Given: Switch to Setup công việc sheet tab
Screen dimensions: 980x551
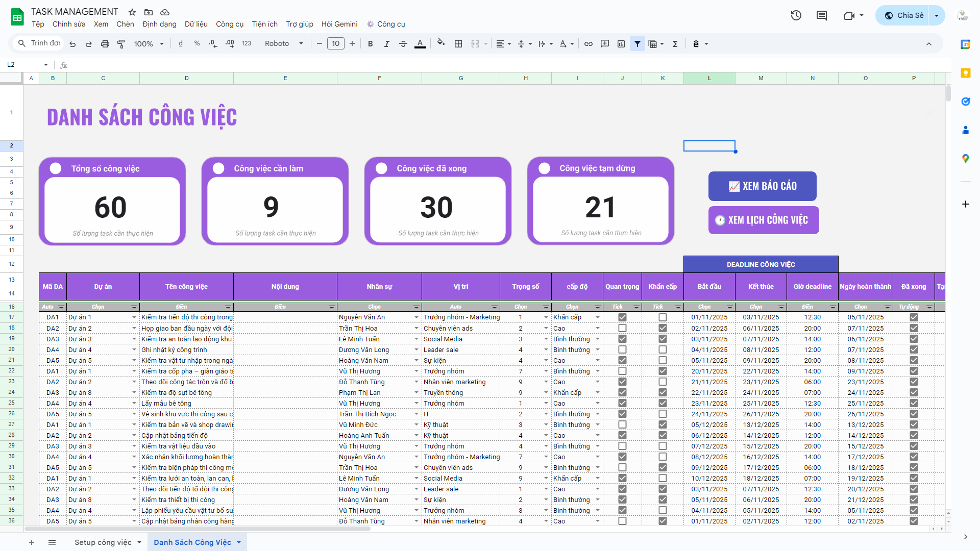Looking at the screenshot, I should pyautogui.click(x=103, y=542).
